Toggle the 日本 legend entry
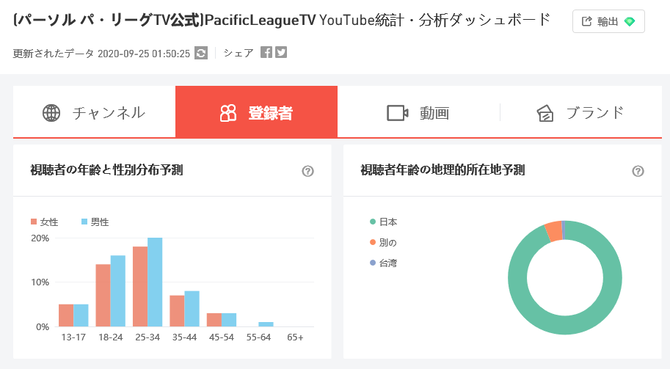Viewport: 670px width, 369px height. (383, 222)
